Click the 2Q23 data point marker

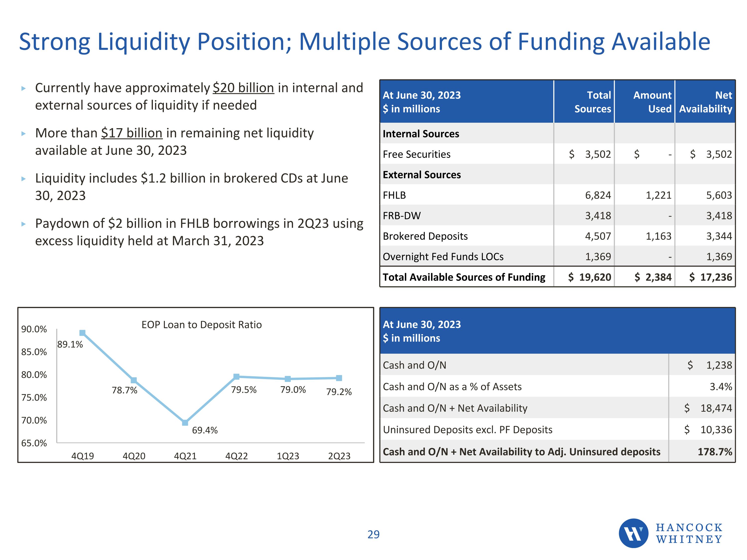[x=339, y=378]
